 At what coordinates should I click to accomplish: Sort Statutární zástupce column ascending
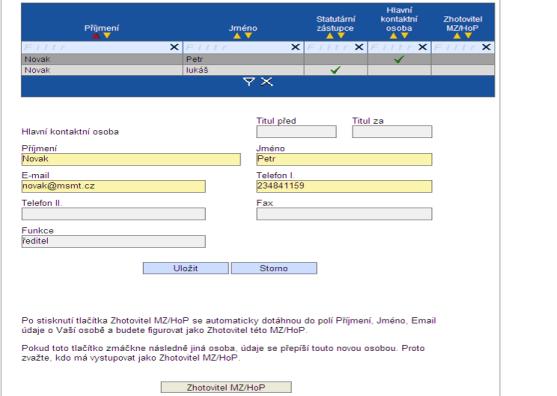pos(330,36)
